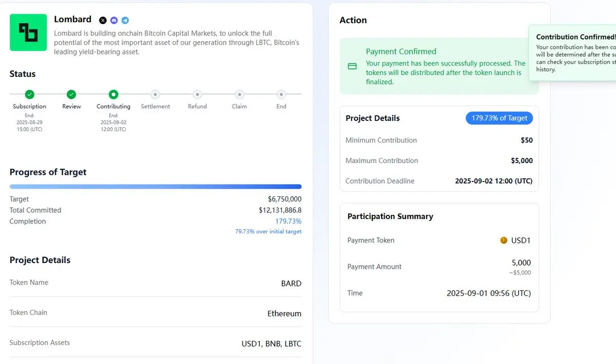Click the Claim status step dot
Image resolution: width=616 pixels, height=364 pixels.
[x=239, y=94]
